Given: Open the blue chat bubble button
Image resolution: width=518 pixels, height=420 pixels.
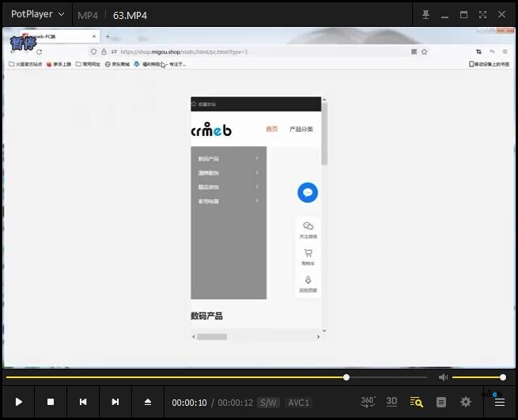Looking at the screenshot, I should click(308, 193).
